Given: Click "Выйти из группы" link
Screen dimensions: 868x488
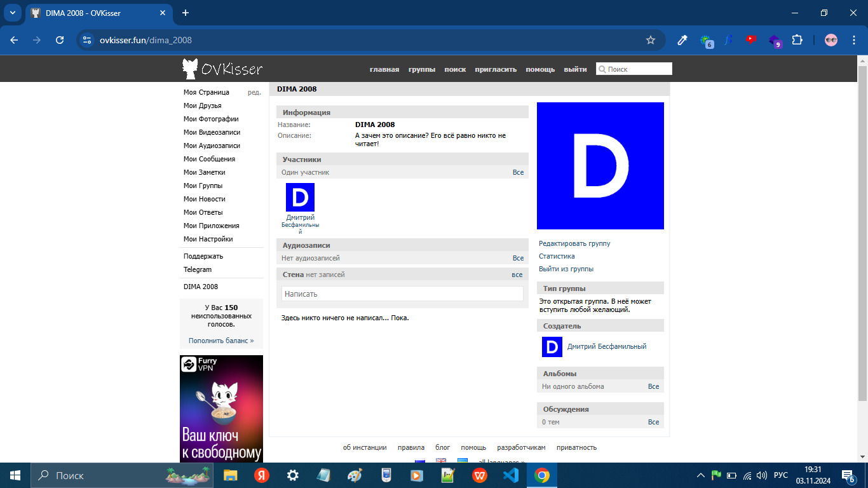Looking at the screenshot, I should [566, 269].
